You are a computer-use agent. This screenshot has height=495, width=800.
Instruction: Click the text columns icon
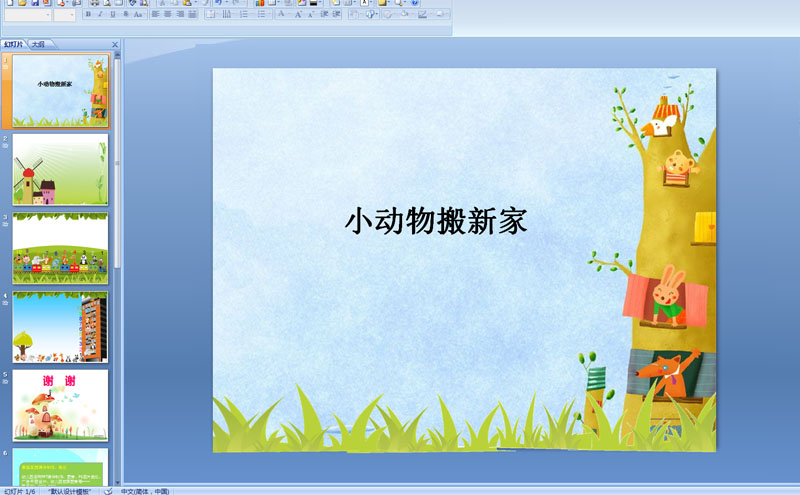coord(228,14)
